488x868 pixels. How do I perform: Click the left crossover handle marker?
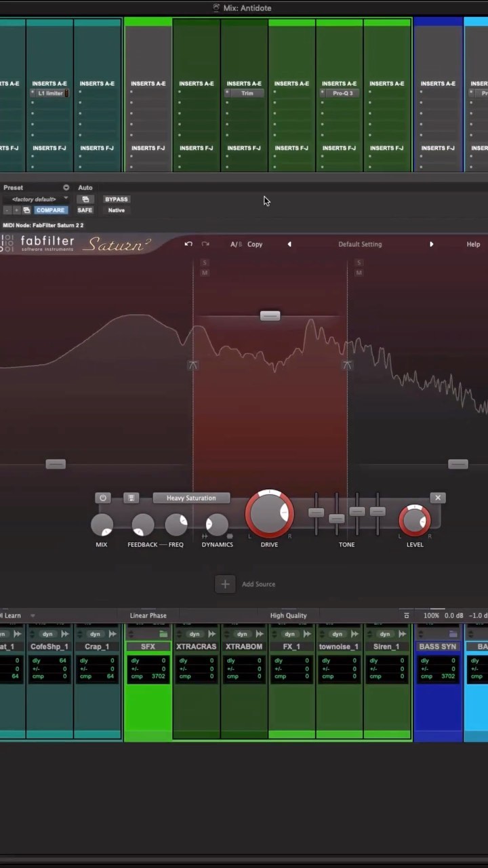pyautogui.click(x=193, y=365)
